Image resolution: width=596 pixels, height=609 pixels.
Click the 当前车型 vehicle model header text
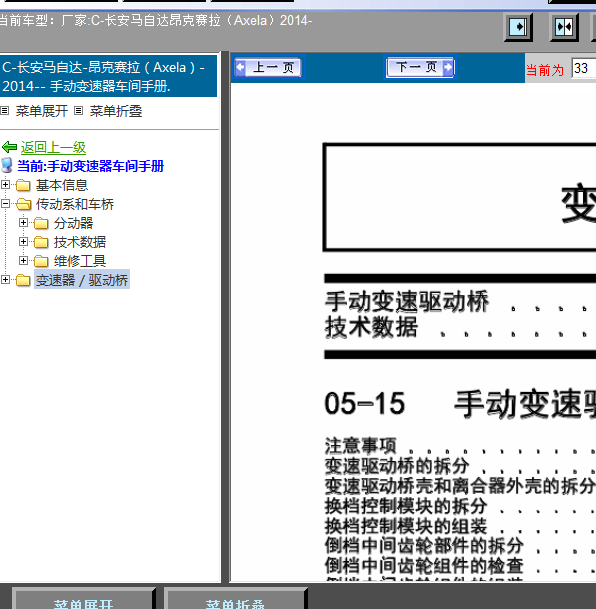(x=155, y=20)
